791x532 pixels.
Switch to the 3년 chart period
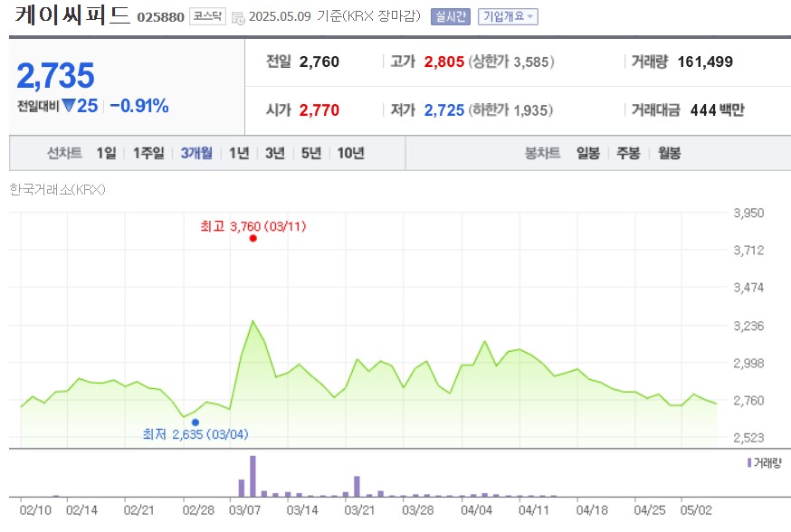[275, 153]
